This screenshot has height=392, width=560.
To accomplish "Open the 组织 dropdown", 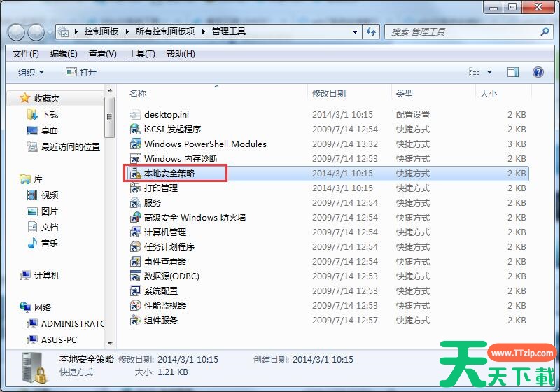I will (31, 73).
